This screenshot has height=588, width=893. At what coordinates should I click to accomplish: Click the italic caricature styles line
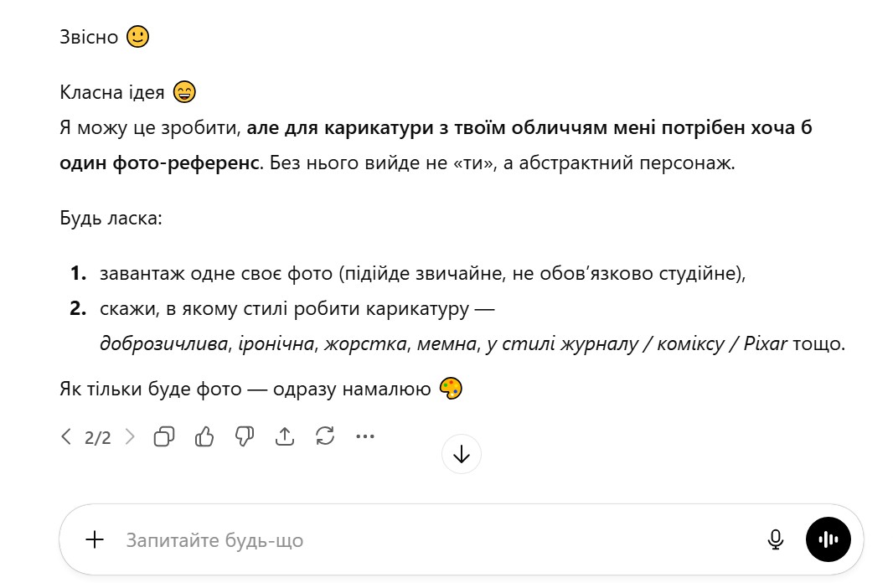point(444,343)
